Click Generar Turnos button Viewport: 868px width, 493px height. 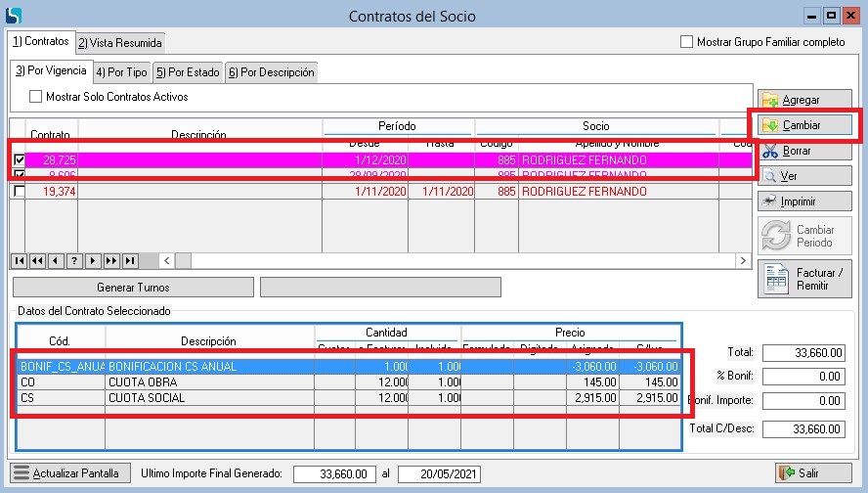(x=133, y=288)
